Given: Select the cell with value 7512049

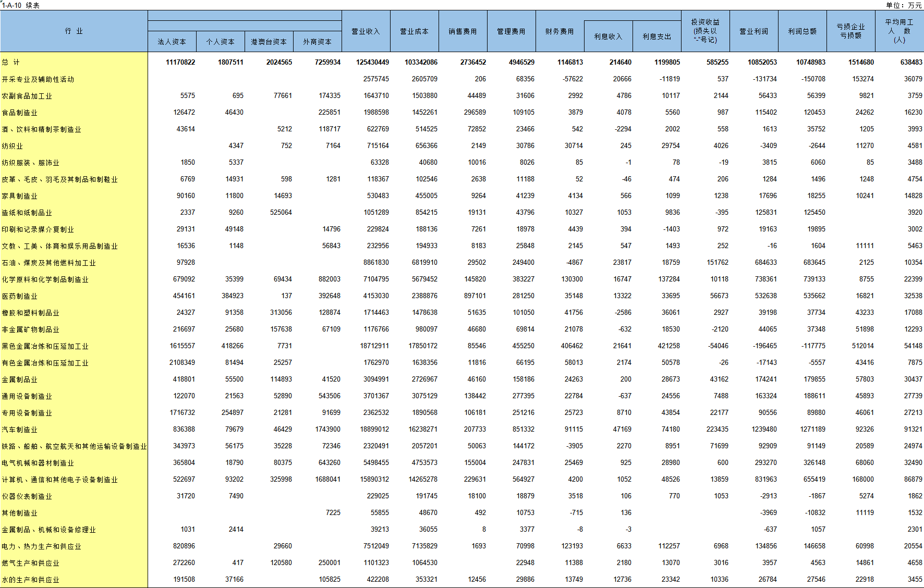Looking at the screenshot, I should (x=376, y=546).
